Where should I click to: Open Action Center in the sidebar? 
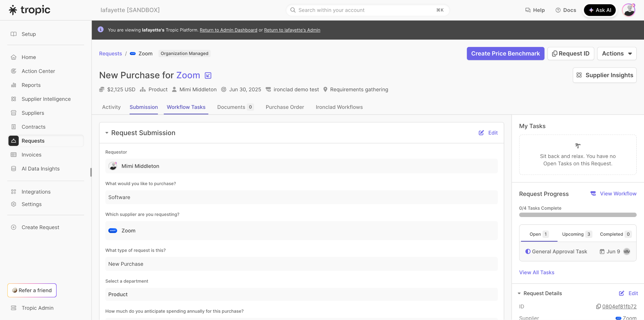[x=38, y=71]
